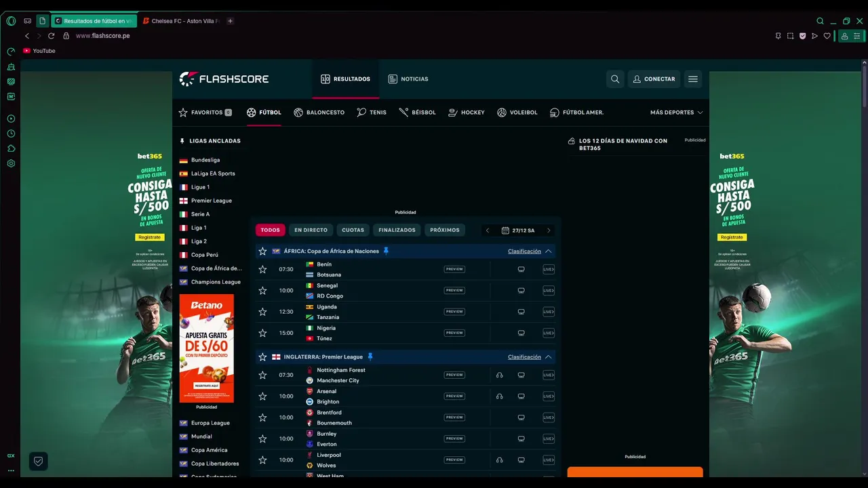Open Live icon for Uganda vs Tanzania

click(x=549, y=312)
